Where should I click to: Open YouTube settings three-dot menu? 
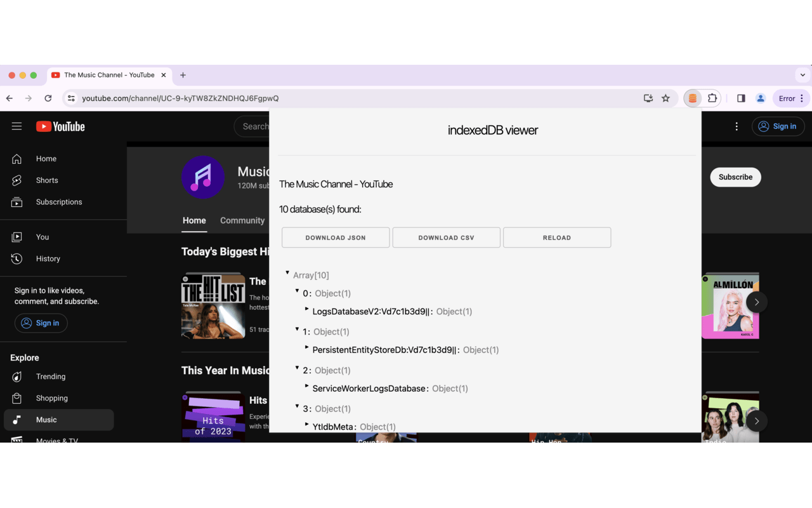click(x=737, y=126)
